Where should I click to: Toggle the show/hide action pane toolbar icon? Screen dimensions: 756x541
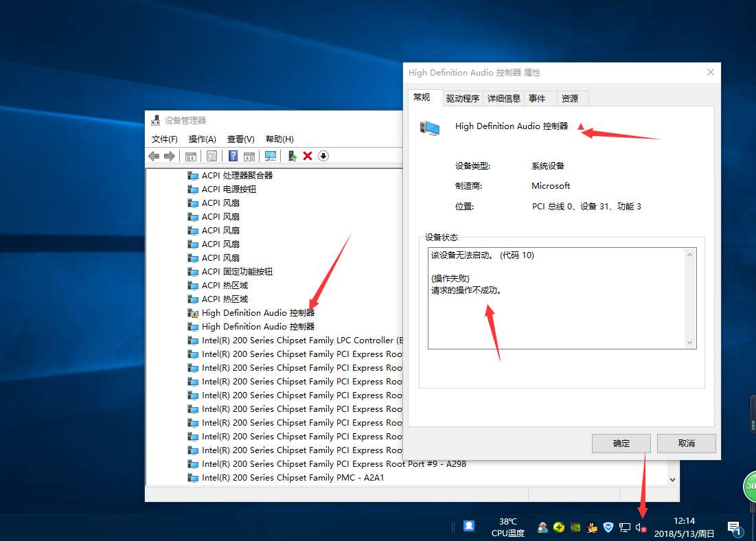click(249, 156)
